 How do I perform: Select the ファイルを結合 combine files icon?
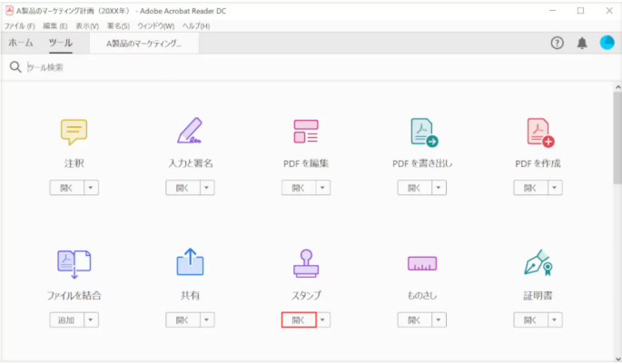click(74, 263)
